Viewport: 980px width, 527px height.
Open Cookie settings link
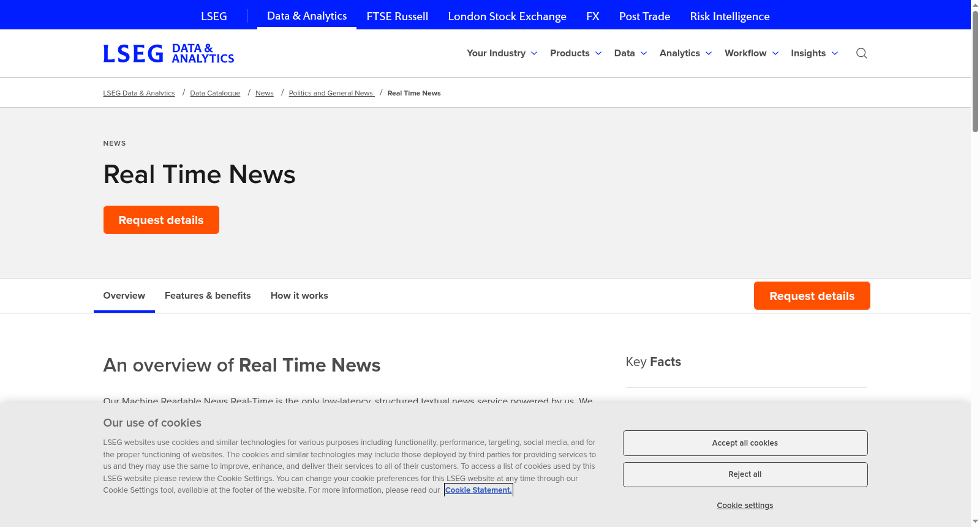[745, 506]
